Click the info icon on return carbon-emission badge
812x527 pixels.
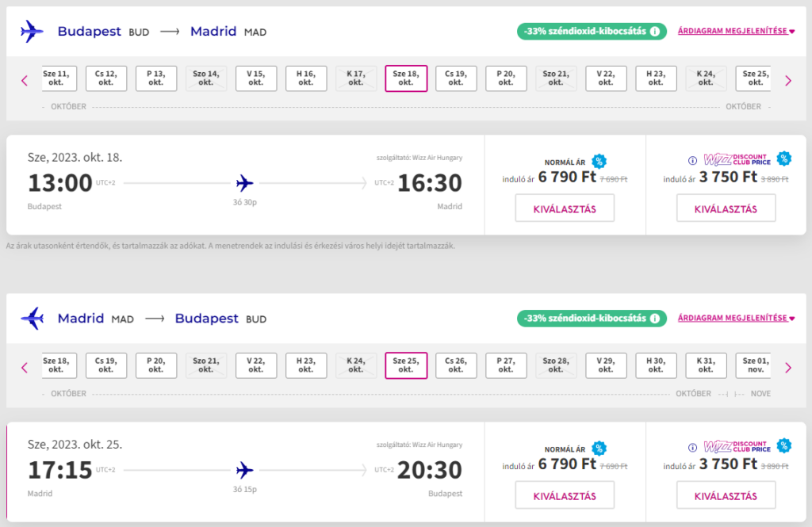point(655,318)
